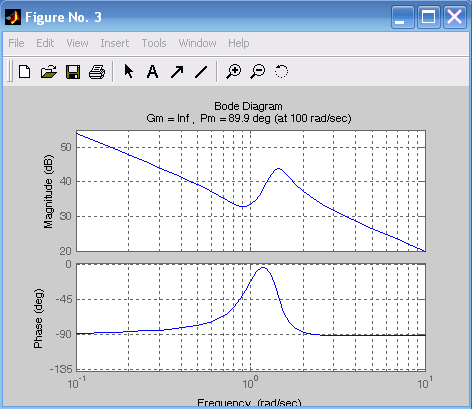472x409 pixels.
Task: Minimize the Figure No. 3 window
Action: click(403, 17)
